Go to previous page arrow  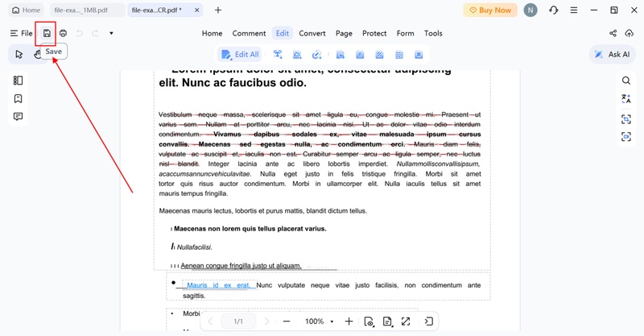(210, 321)
